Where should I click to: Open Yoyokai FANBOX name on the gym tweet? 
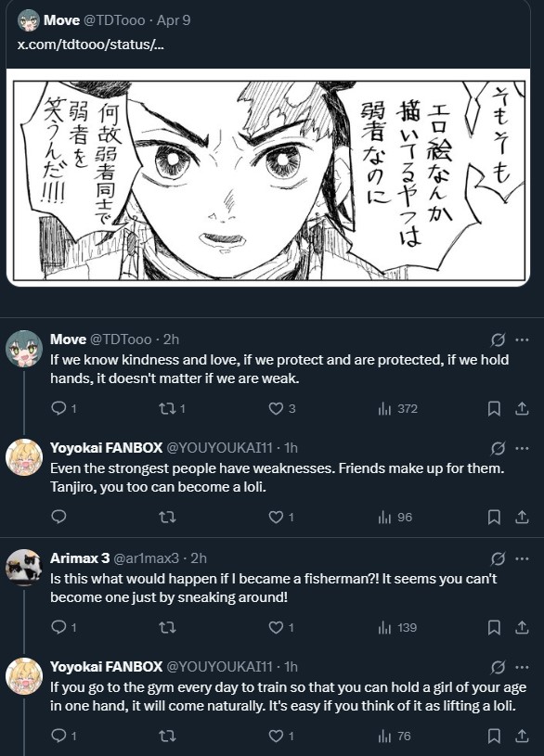[x=106, y=666]
